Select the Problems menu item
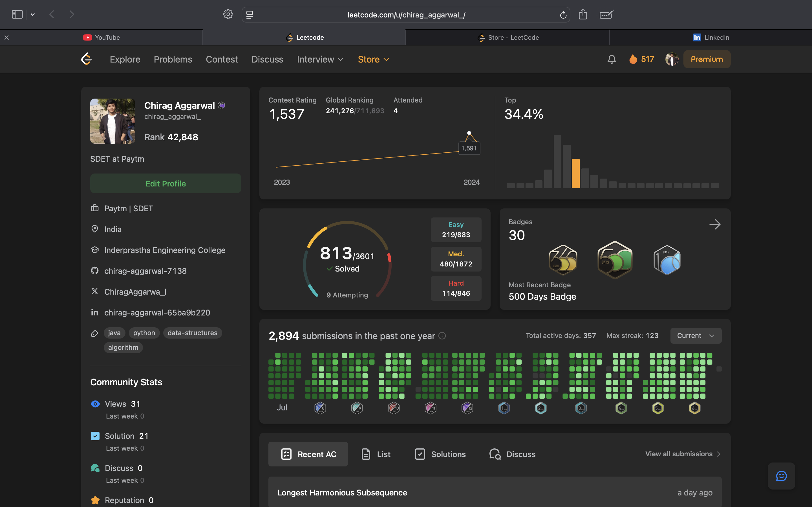The image size is (812, 507). (173, 59)
